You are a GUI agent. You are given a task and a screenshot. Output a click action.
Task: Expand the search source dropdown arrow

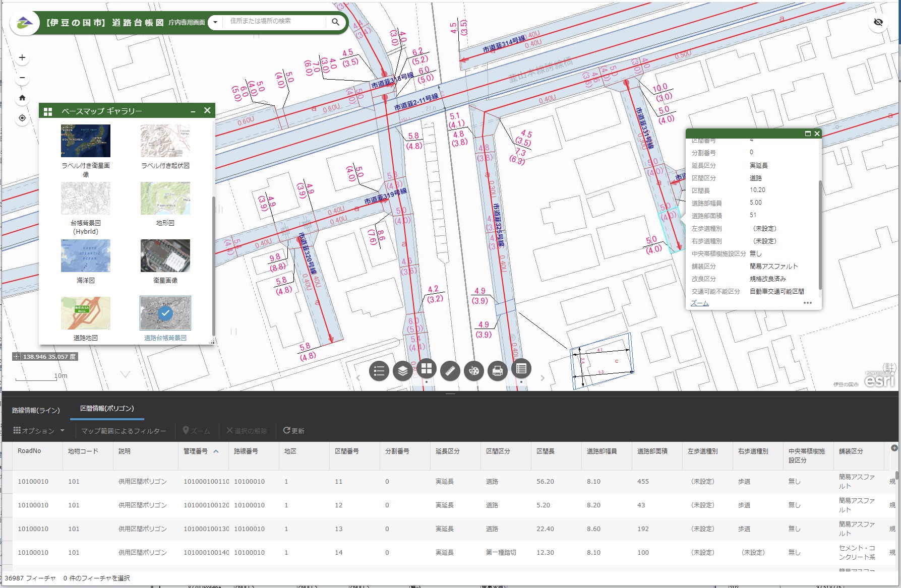pyautogui.click(x=215, y=22)
